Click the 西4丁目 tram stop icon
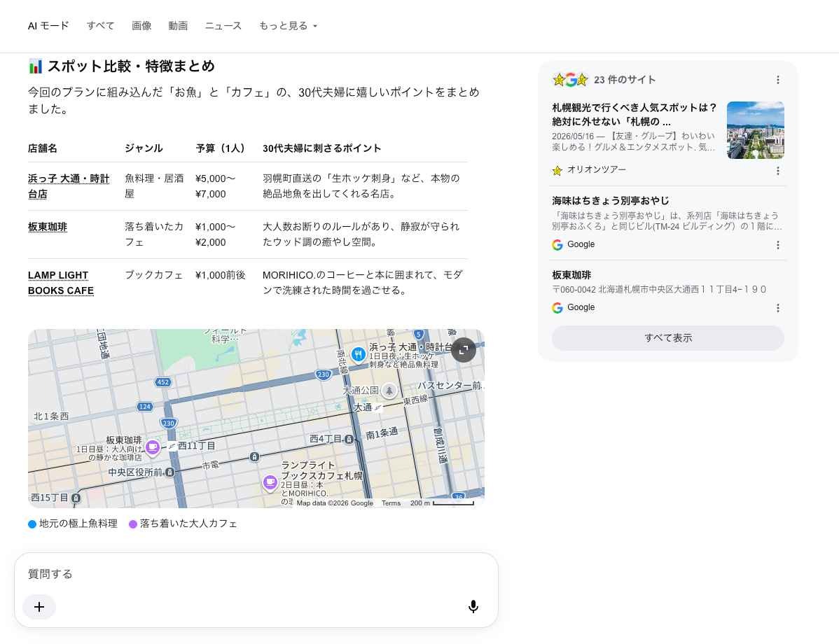This screenshot has width=839, height=644. point(349,439)
